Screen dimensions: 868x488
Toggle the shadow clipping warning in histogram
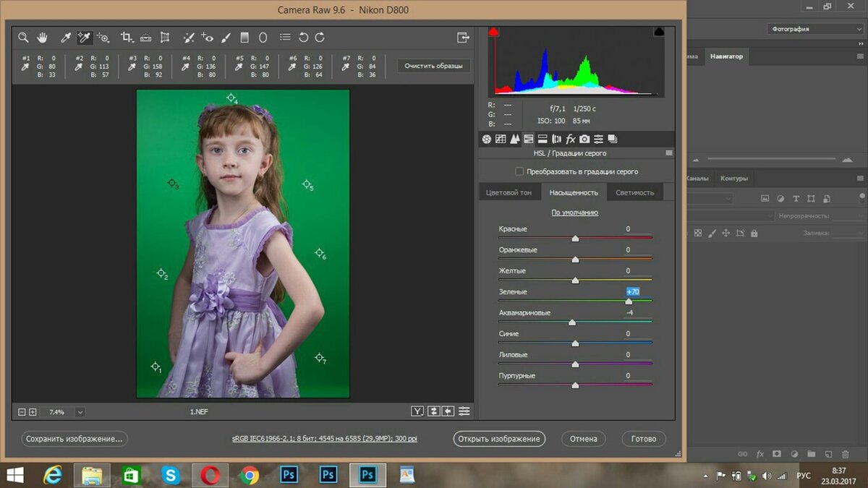tap(494, 32)
